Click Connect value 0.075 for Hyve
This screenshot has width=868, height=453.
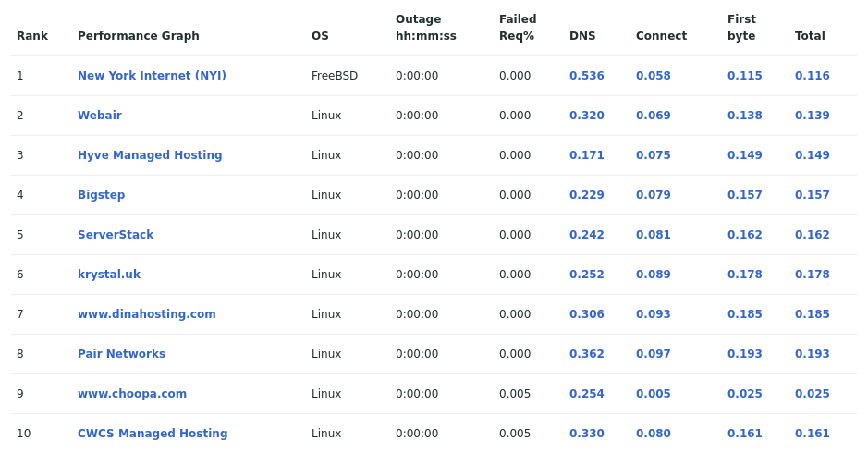pos(654,155)
